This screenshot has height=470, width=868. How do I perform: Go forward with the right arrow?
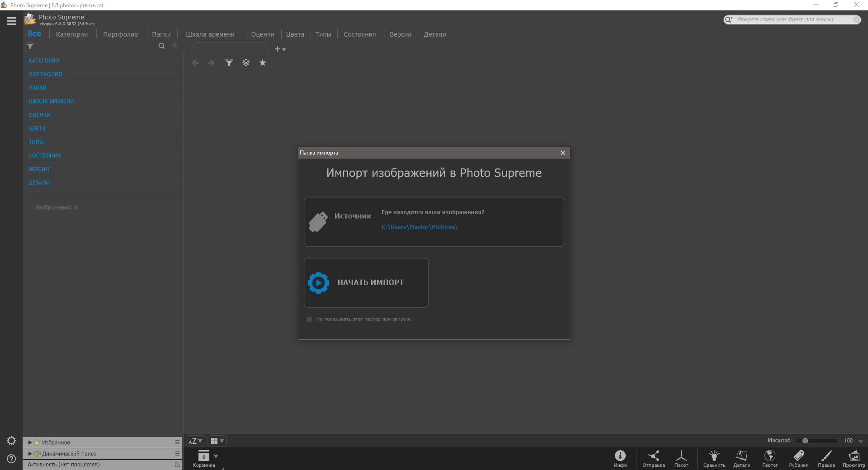(211, 63)
